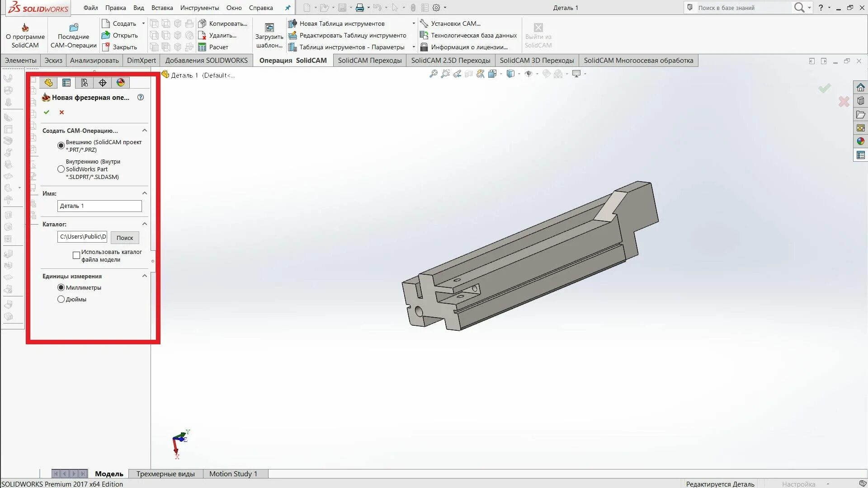The height and width of the screenshot is (488, 868).
Task: Open Appearances panel via colorful sphere icon
Action: 120,83
